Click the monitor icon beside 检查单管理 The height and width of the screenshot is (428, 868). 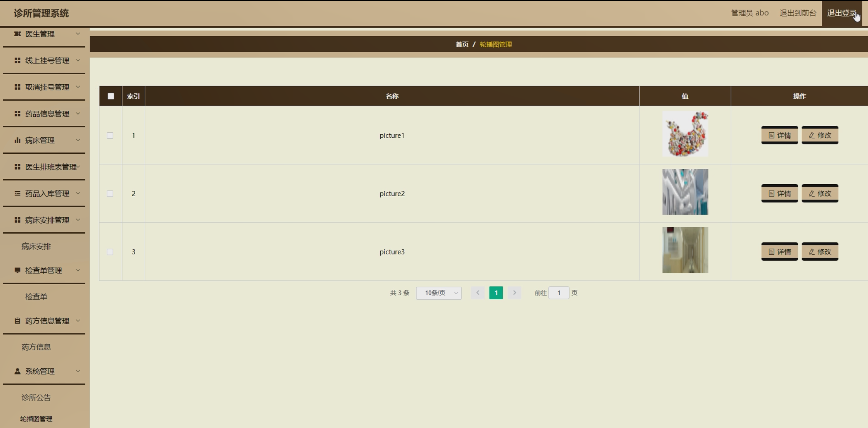(x=17, y=270)
